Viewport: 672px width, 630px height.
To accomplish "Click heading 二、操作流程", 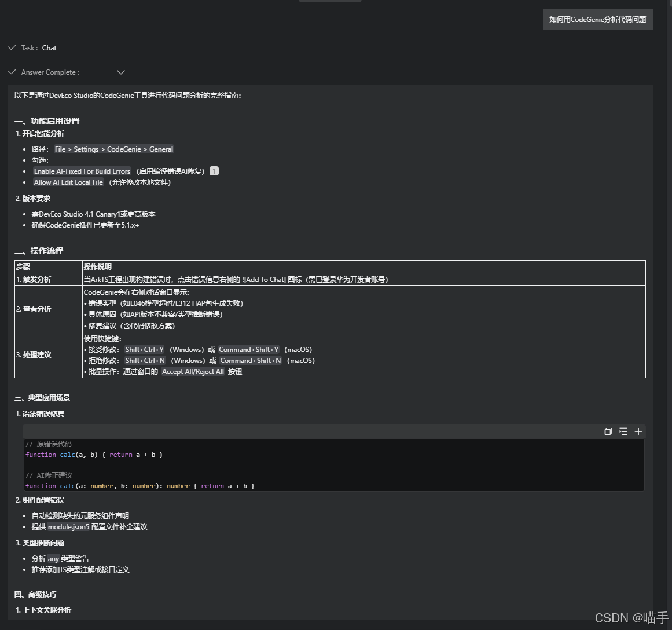I will [x=39, y=251].
